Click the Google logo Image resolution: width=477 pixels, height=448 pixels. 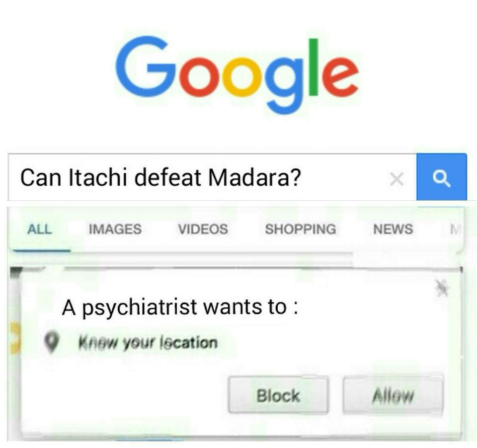[x=237, y=75]
